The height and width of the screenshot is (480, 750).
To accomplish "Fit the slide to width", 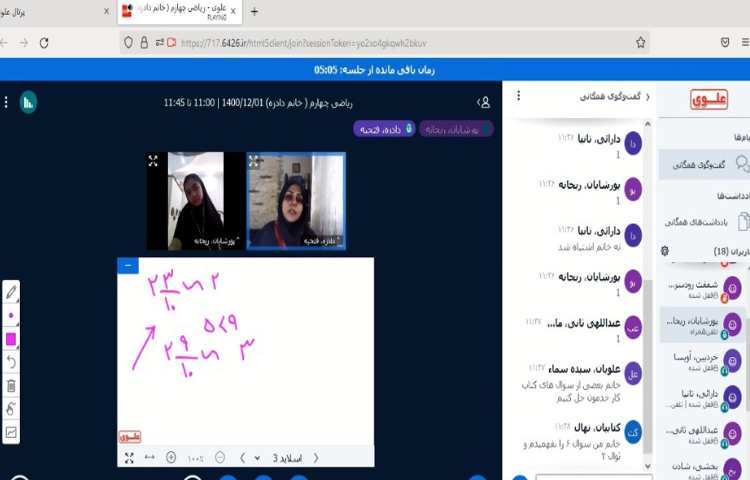I will click(150, 458).
